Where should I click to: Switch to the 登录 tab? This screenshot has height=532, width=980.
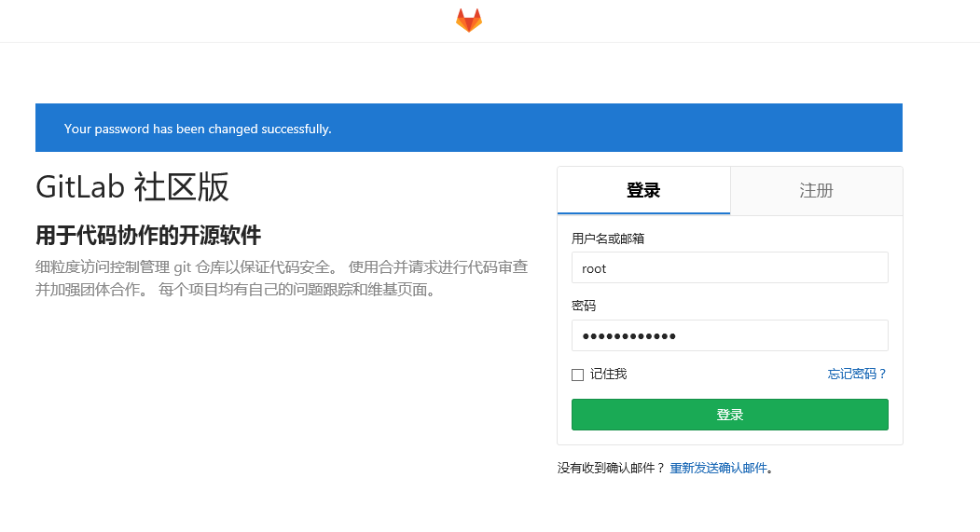coord(643,191)
